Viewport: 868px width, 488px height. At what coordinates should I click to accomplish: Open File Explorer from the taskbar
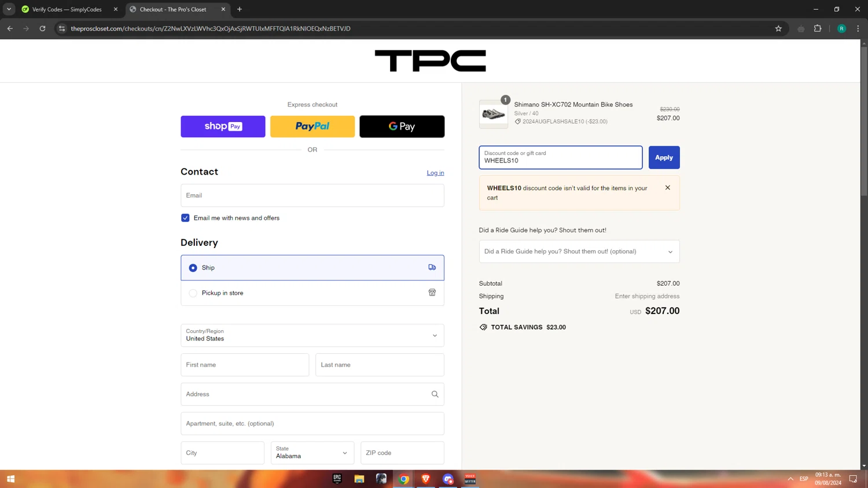pyautogui.click(x=359, y=479)
